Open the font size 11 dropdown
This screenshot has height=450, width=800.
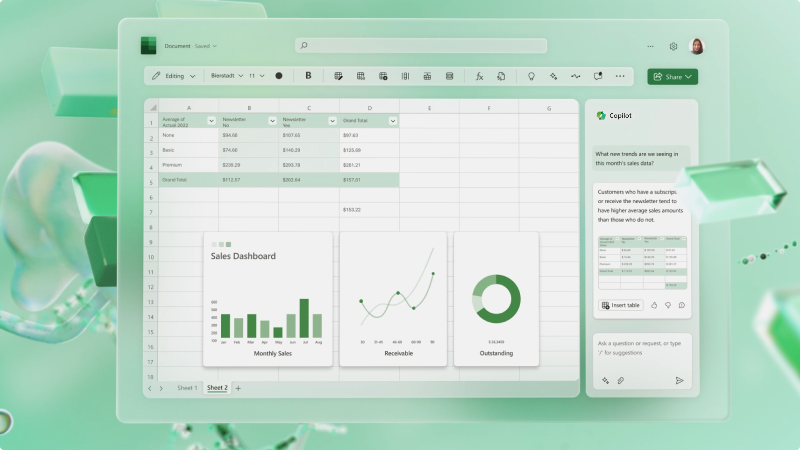tap(256, 76)
